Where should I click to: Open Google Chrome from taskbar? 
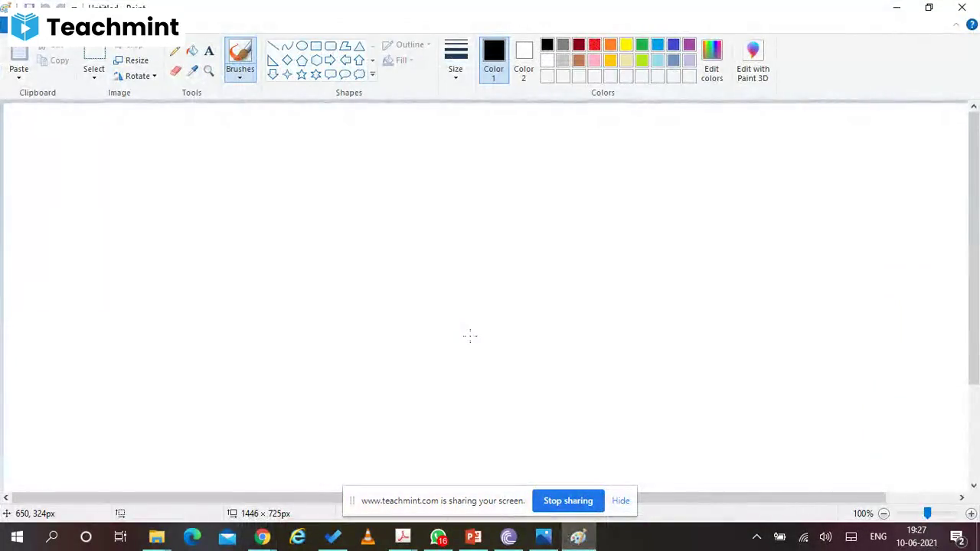(263, 536)
